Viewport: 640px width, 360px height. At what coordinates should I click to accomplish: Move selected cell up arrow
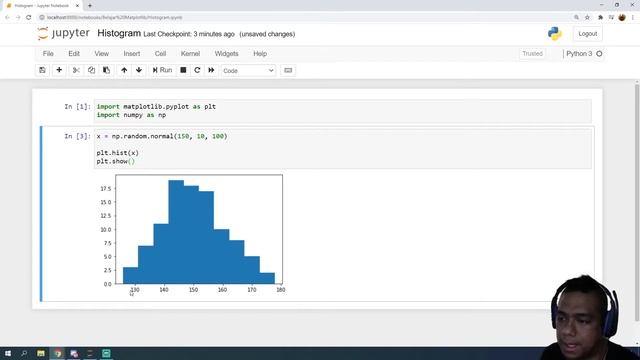[x=124, y=70]
